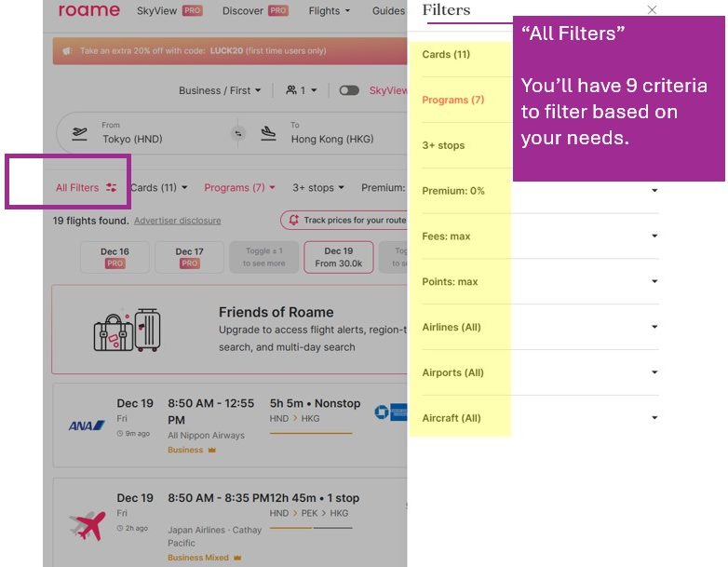Click the All Filters sliders icon
Viewport: 728px width, 567px height.
tap(111, 188)
